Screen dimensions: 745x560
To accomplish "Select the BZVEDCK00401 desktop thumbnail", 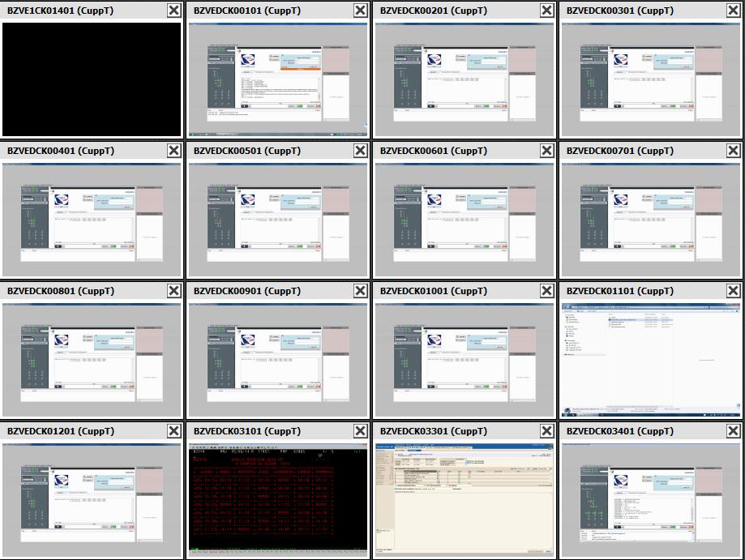I will [x=92, y=220].
